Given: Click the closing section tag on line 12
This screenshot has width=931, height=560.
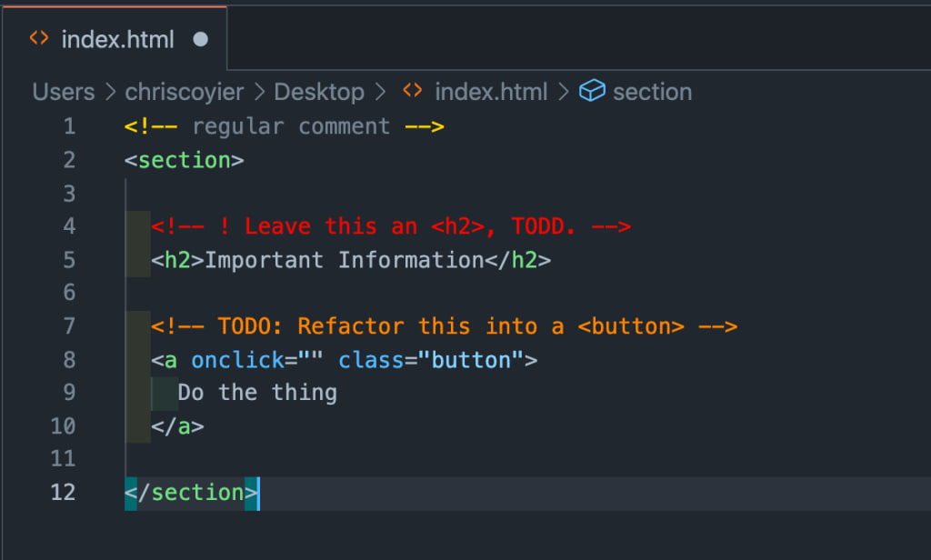Looking at the screenshot, I should [x=192, y=492].
